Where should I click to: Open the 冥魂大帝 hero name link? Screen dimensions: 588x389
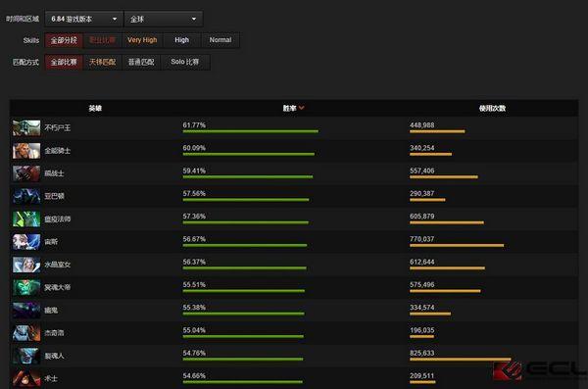coord(58,287)
